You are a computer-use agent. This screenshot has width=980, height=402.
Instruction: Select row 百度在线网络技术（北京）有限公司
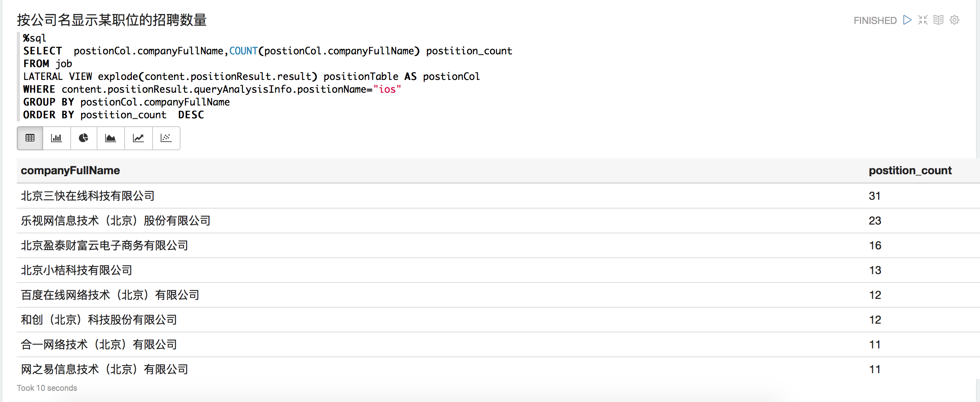498,295
